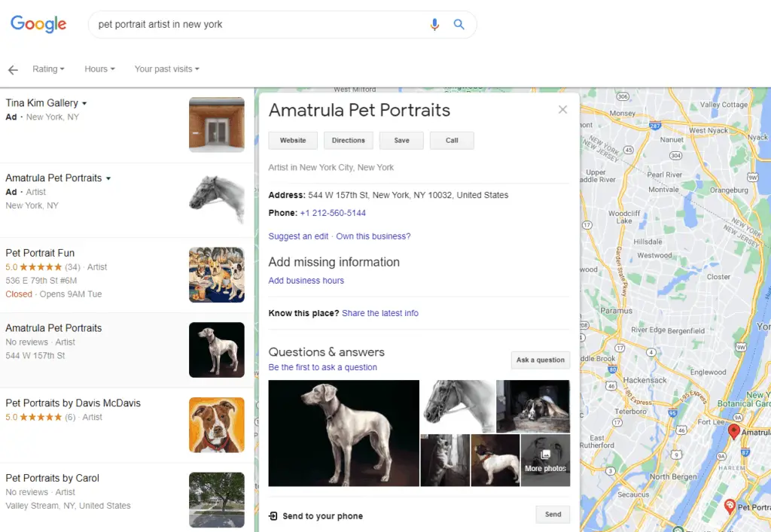
Task: Open the Pet Portraits by Carol thumbnail
Action: (x=216, y=500)
